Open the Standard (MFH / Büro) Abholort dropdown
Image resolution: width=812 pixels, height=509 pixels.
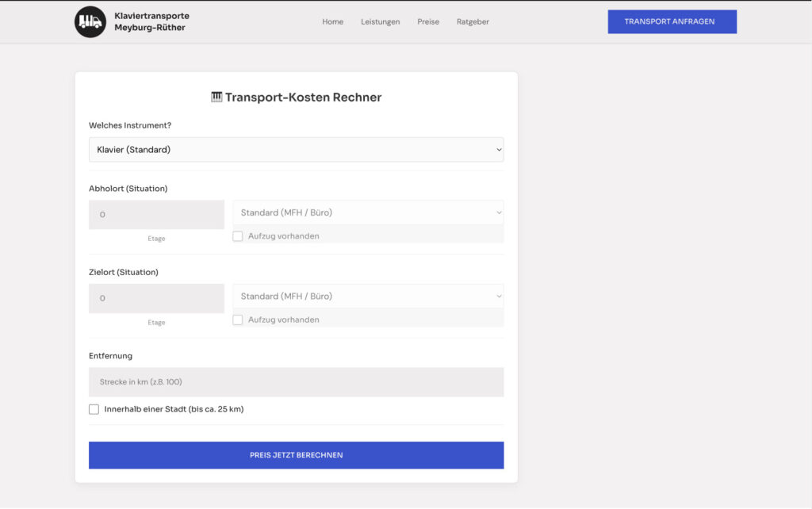[367, 212]
